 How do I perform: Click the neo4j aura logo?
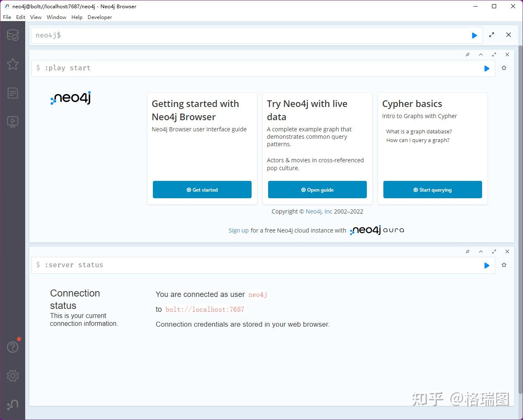pyautogui.click(x=377, y=230)
